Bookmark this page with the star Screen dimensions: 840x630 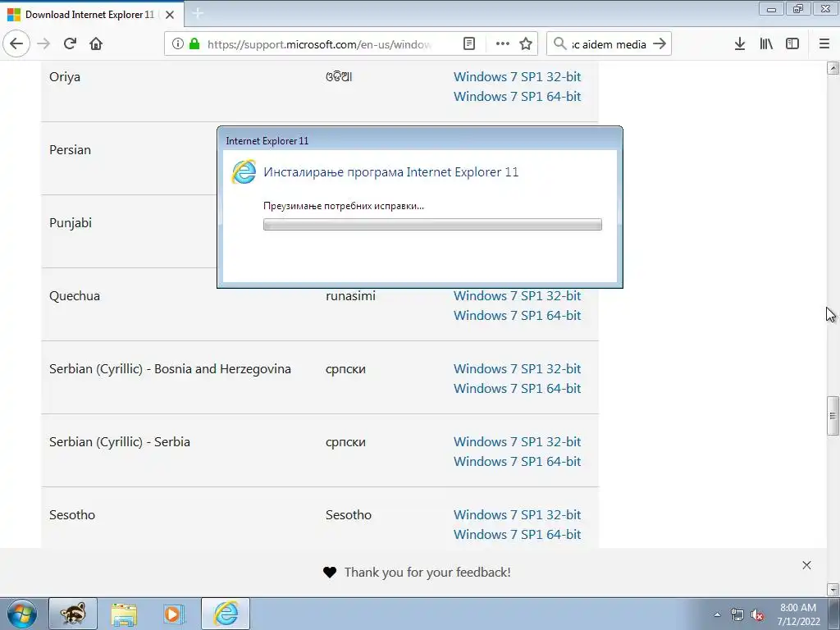526,43
